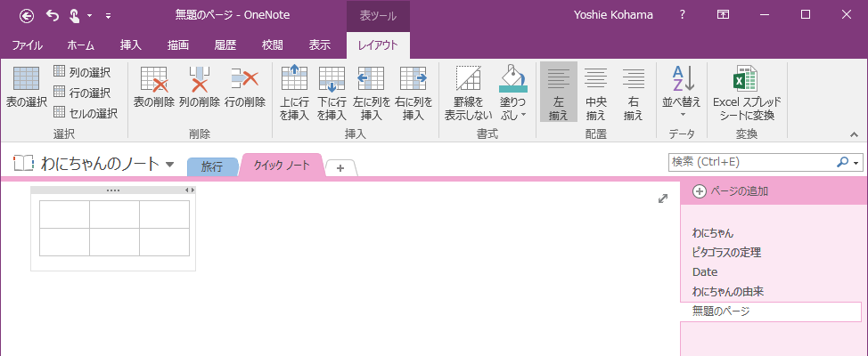This screenshot has width=868, height=356.
Task: Create new section with plus tab
Action: pos(340,168)
